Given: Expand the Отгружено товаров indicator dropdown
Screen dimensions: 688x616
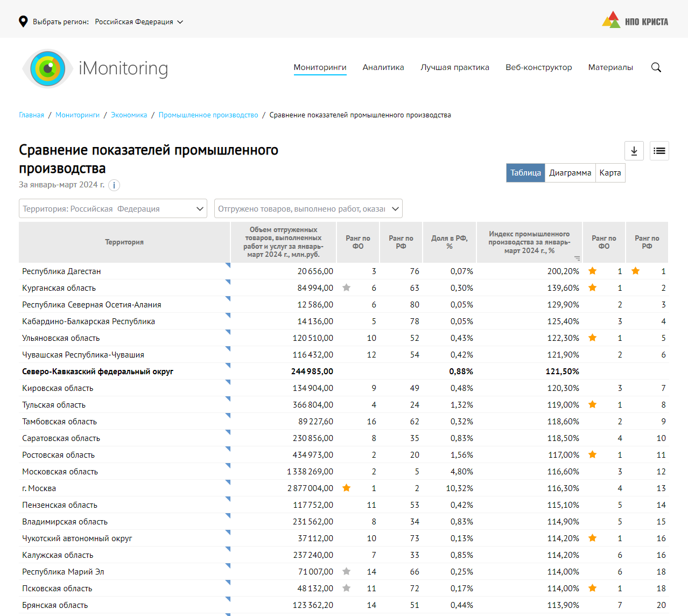Looking at the screenshot, I should click(308, 209).
